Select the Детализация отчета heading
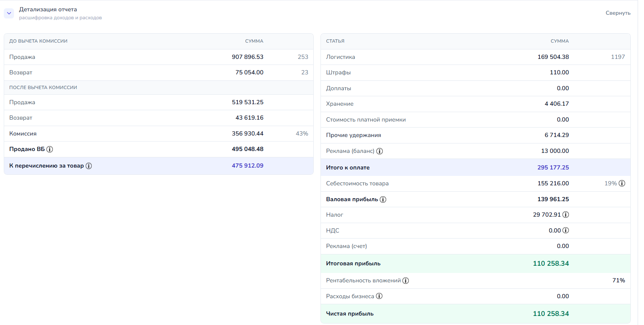The width and height of the screenshot is (644, 325). 48,9
